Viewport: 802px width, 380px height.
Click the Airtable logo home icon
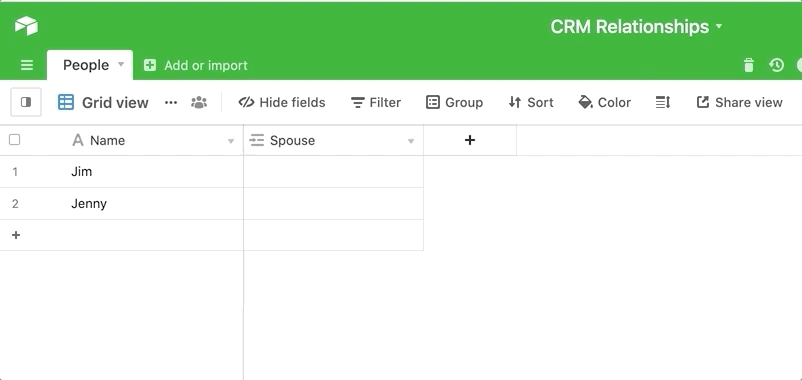[26, 25]
